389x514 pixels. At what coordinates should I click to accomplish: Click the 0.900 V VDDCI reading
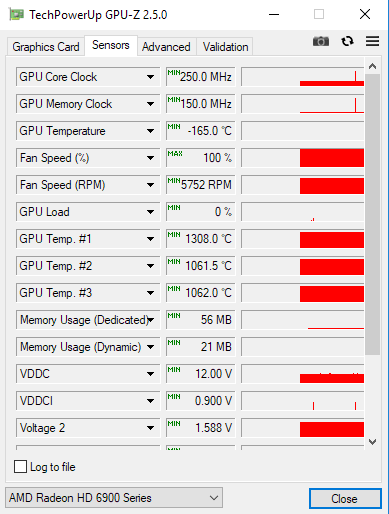coord(201,401)
